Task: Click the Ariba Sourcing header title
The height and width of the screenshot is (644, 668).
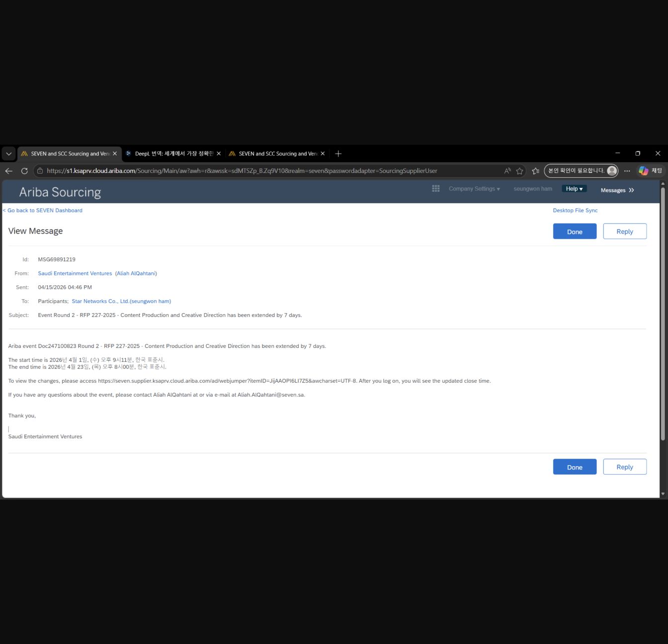Action: point(60,192)
